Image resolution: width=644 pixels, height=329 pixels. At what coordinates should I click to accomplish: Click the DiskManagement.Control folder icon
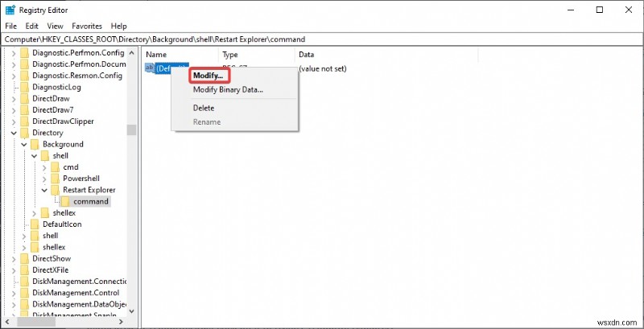[25, 293]
